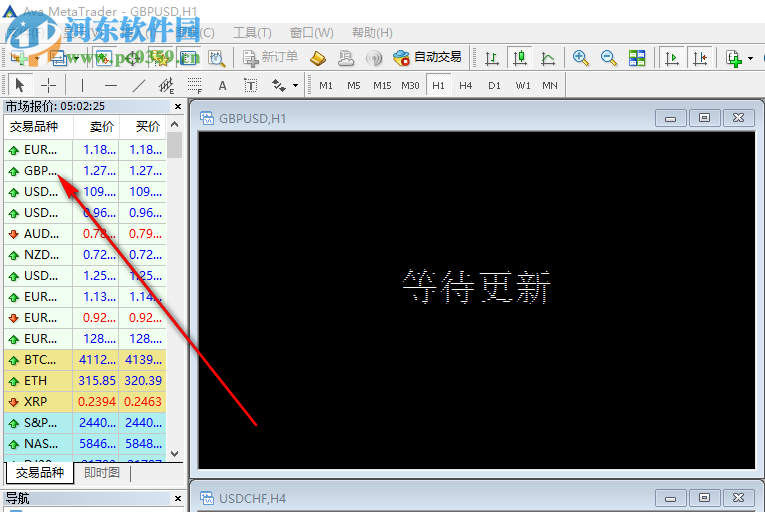Select the ETH symbol row
Screen dimensions: 765x512
point(85,381)
